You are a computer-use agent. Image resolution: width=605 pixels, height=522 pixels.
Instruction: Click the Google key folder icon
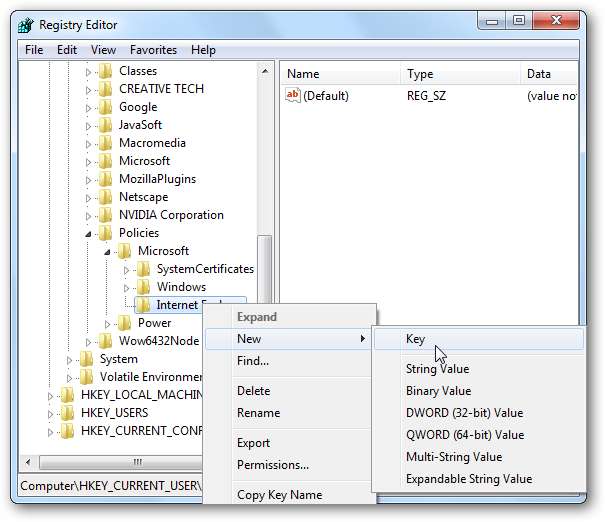(106, 107)
